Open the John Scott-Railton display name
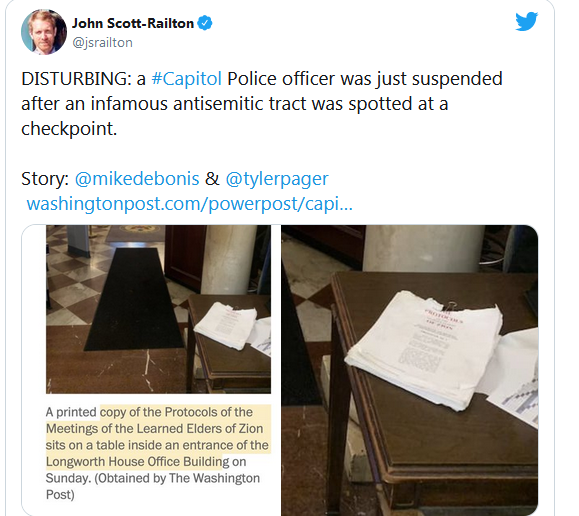The width and height of the screenshot is (579, 516). pyautogui.click(x=133, y=23)
